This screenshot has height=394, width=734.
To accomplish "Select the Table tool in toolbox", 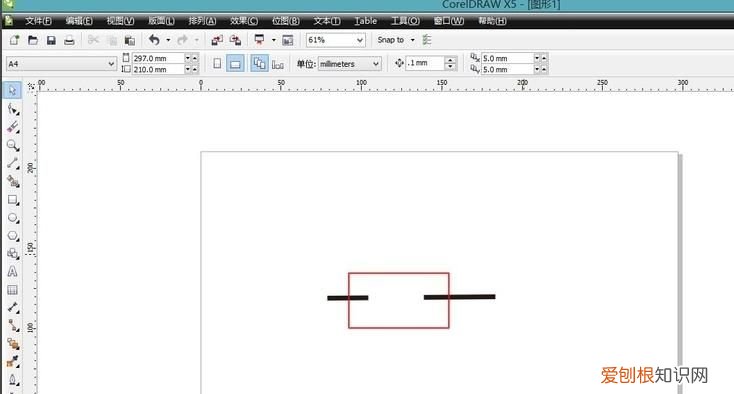I will tap(13, 290).
